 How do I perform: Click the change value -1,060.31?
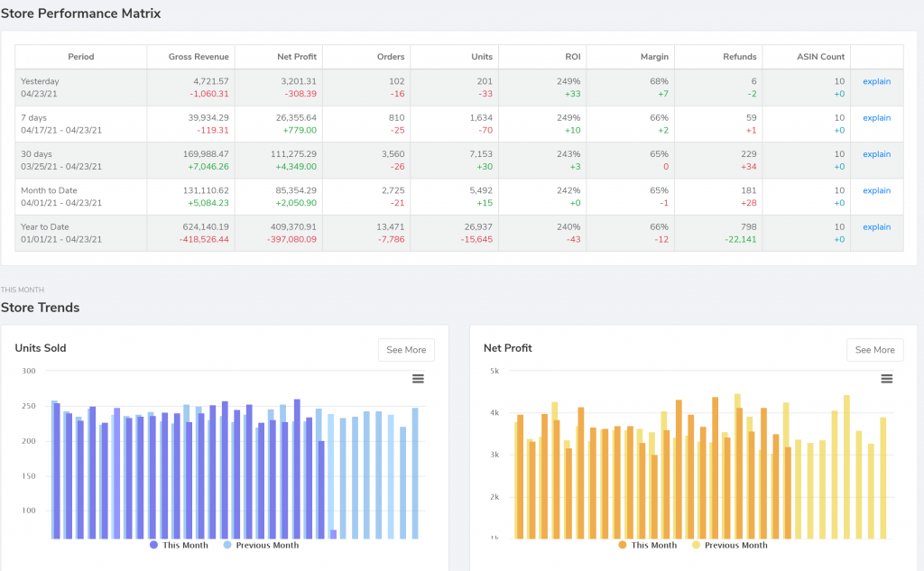click(x=209, y=95)
